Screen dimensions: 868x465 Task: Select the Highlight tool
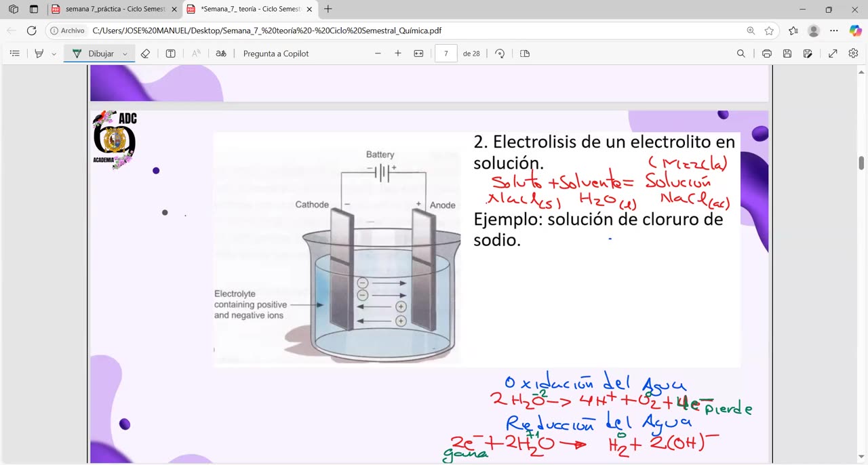click(39, 54)
